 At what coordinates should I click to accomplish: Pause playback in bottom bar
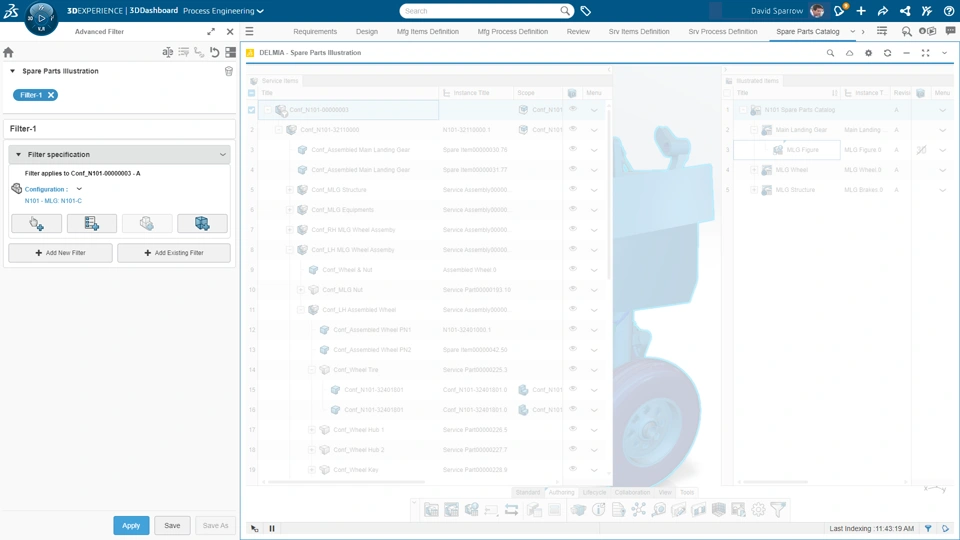(272, 528)
